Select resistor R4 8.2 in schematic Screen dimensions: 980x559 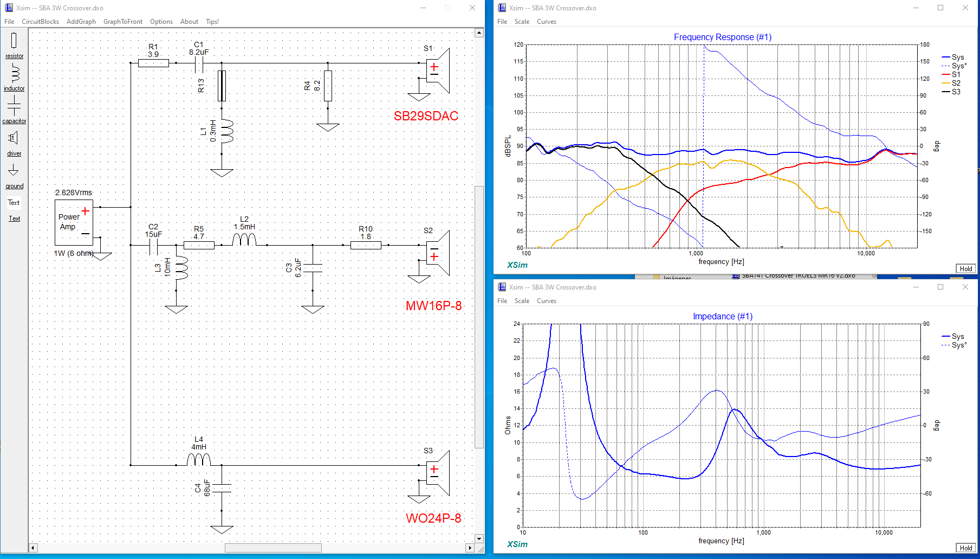(x=328, y=86)
